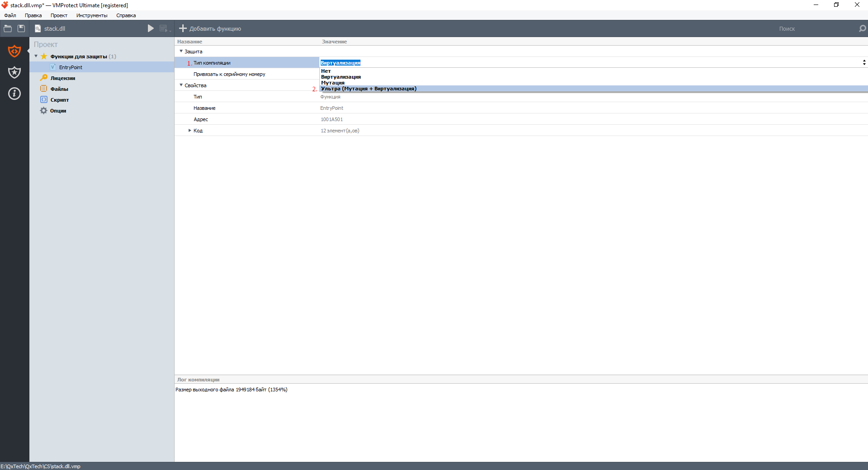Click the Функция type value
Viewport: 868px width, 470px height.
330,97
